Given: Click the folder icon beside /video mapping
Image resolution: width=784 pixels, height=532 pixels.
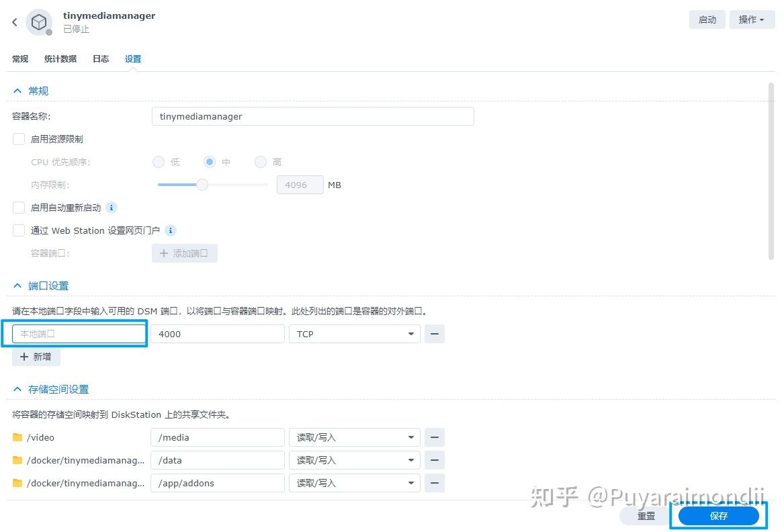Looking at the screenshot, I should tap(20, 437).
